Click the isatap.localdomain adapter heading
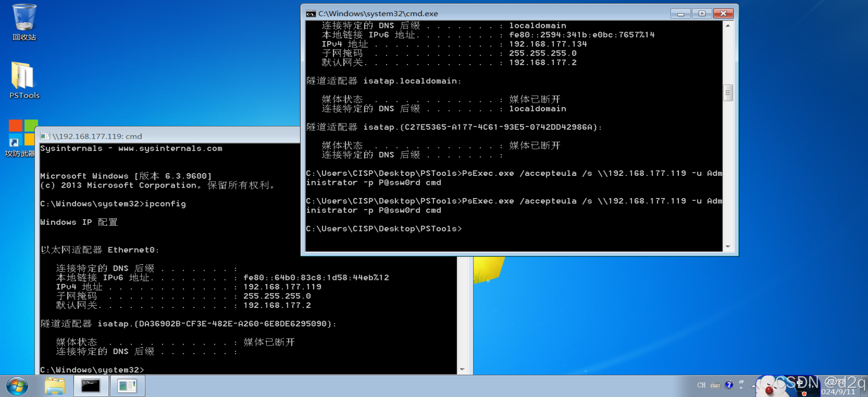 click(384, 81)
